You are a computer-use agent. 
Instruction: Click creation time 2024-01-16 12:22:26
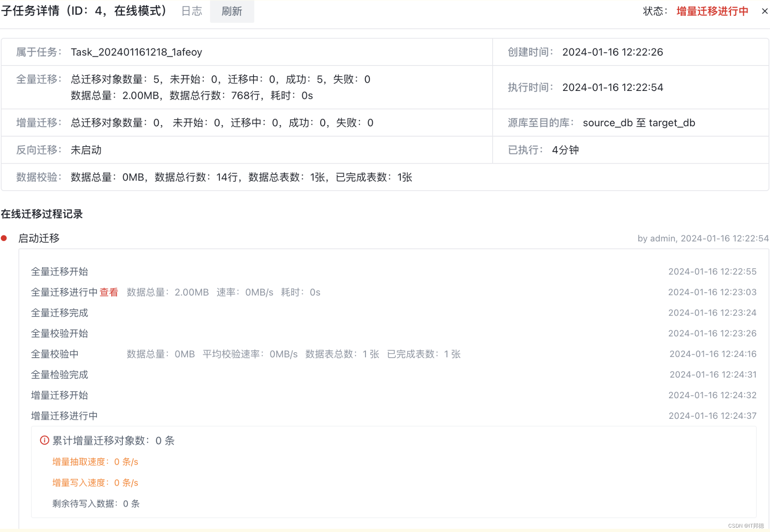[x=613, y=52]
